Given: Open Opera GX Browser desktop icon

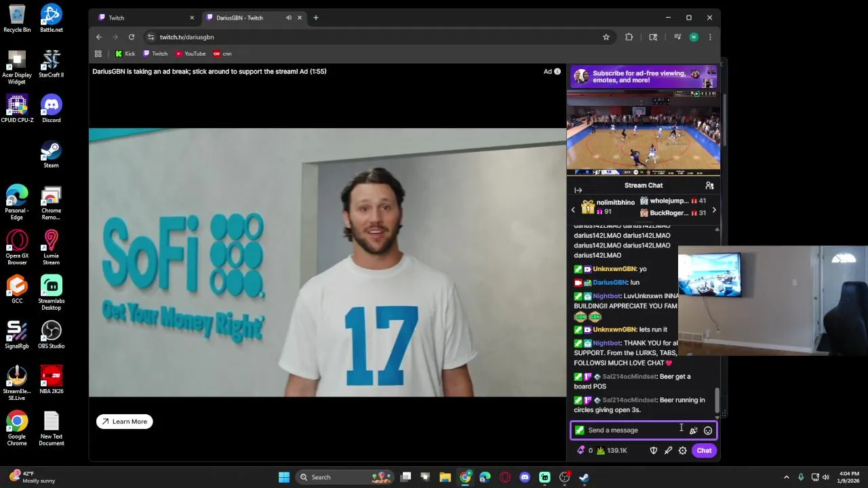Looking at the screenshot, I should 17,248.
